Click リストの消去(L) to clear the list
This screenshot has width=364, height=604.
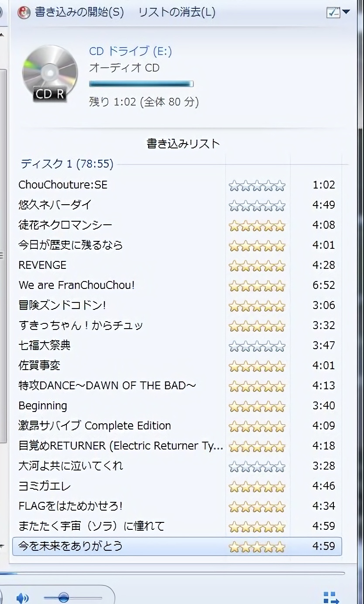176,12
